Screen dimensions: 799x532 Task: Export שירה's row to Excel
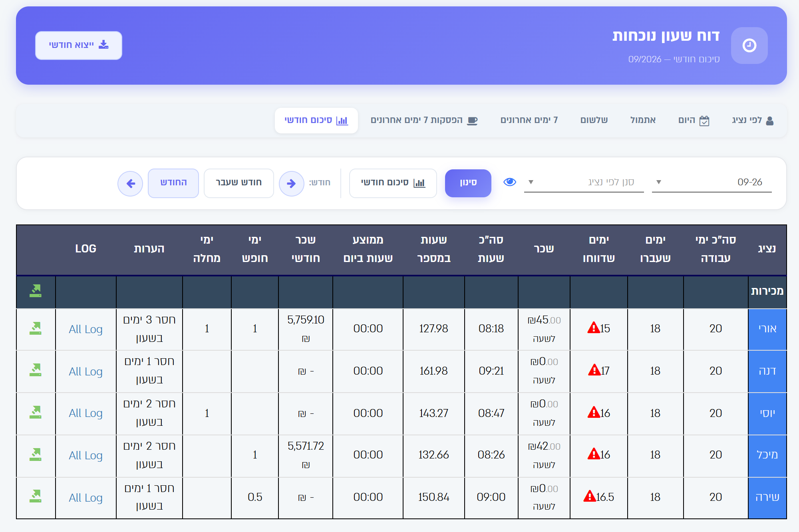click(36, 496)
